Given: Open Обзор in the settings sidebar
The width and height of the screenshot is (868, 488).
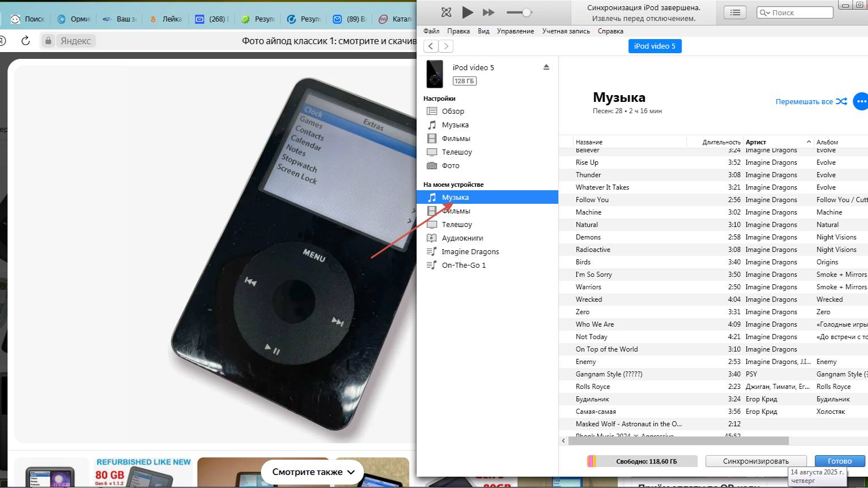Looking at the screenshot, I should 453,112.
